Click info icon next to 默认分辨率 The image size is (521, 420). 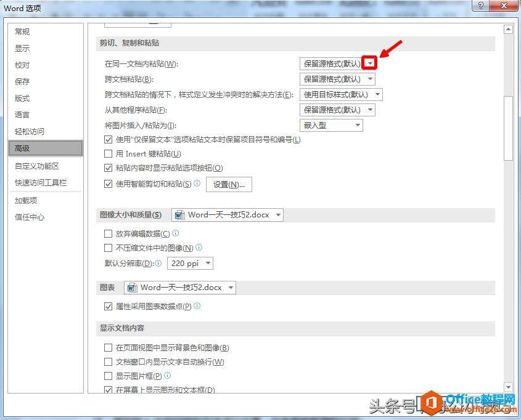158,263
